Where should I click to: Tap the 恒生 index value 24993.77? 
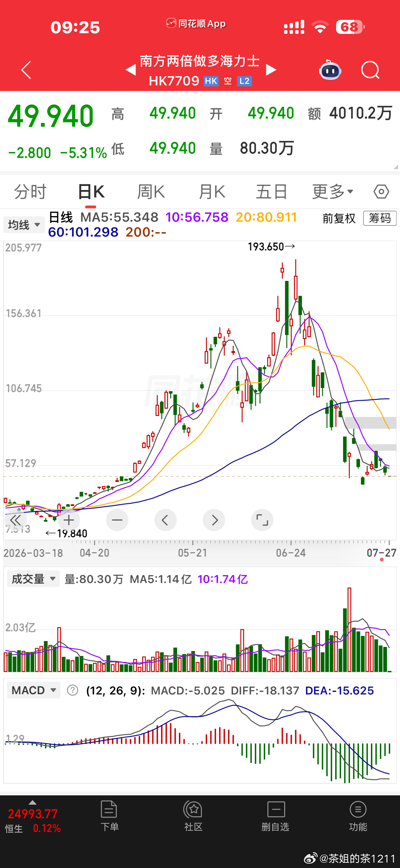pos(33,814)
